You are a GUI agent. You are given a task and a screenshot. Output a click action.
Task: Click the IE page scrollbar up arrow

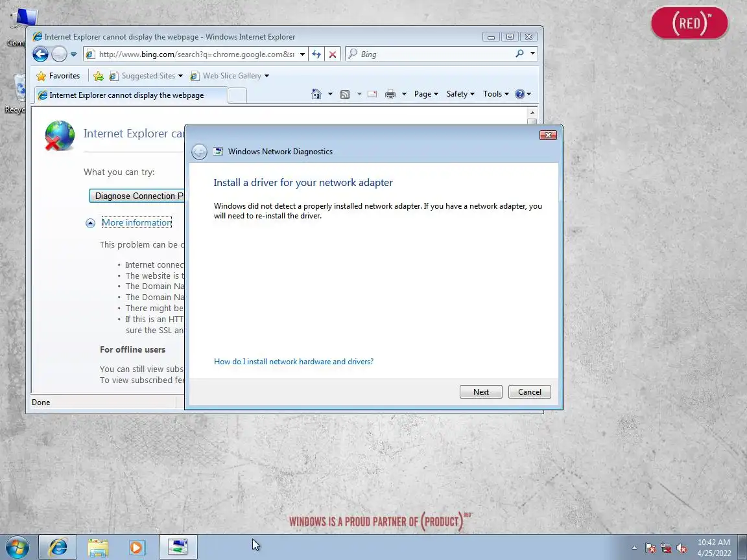point(532,113)
